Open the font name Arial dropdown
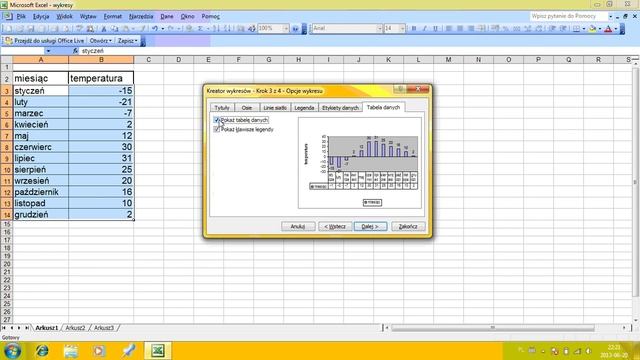The image size is (640, 360). point(380,29)
